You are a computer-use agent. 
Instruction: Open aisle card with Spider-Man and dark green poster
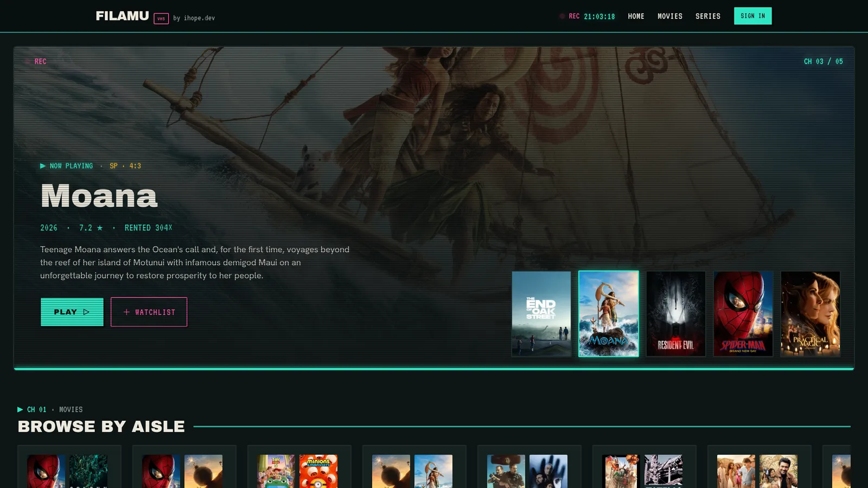[69, 467]
